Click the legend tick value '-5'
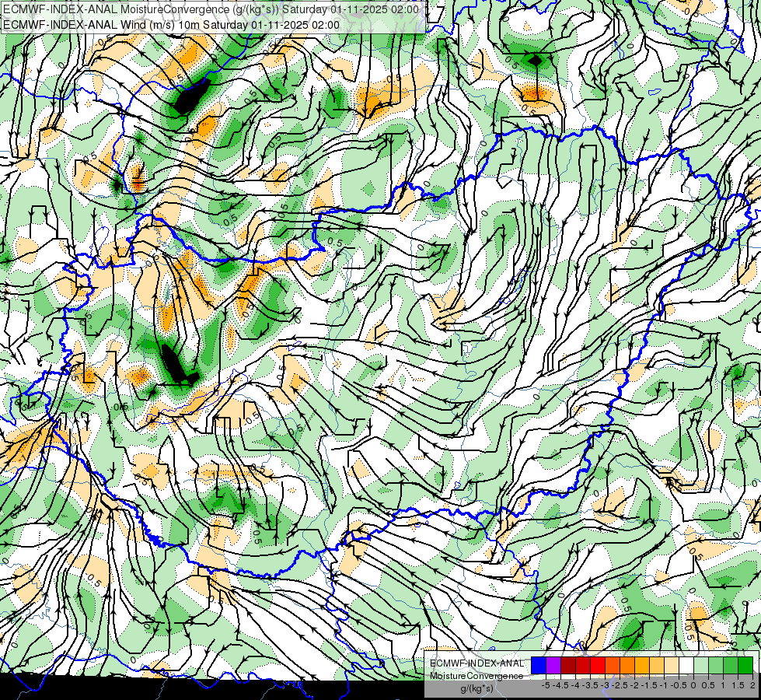The width and height of the screenshot is (761, 700). click(x=546, y=685)
